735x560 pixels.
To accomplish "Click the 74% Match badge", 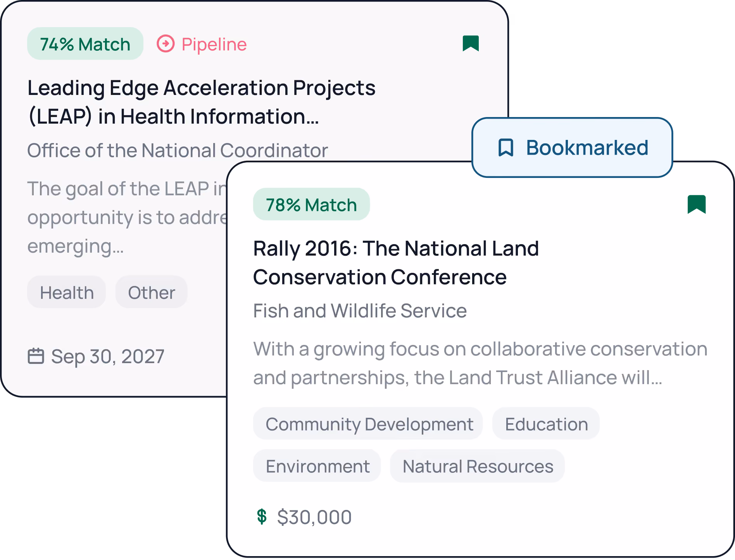I will 85,44.
